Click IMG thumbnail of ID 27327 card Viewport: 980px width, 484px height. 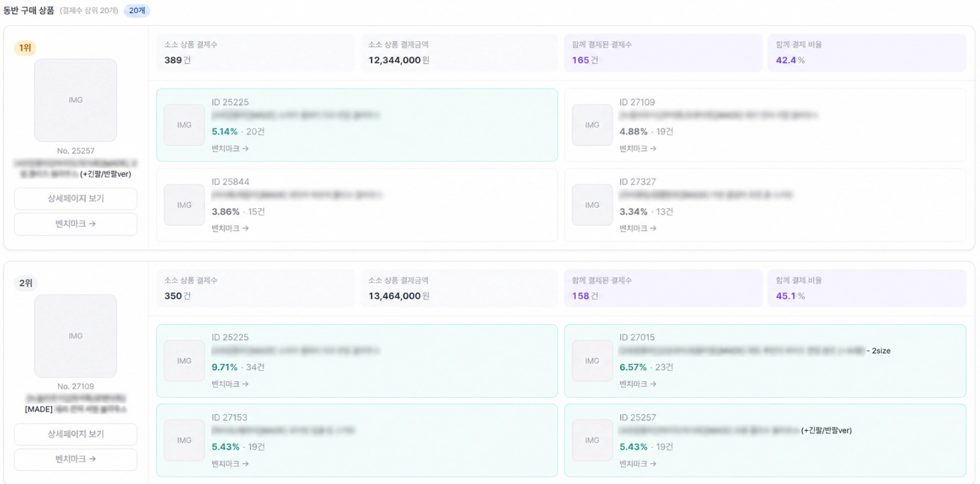point(592,205)
